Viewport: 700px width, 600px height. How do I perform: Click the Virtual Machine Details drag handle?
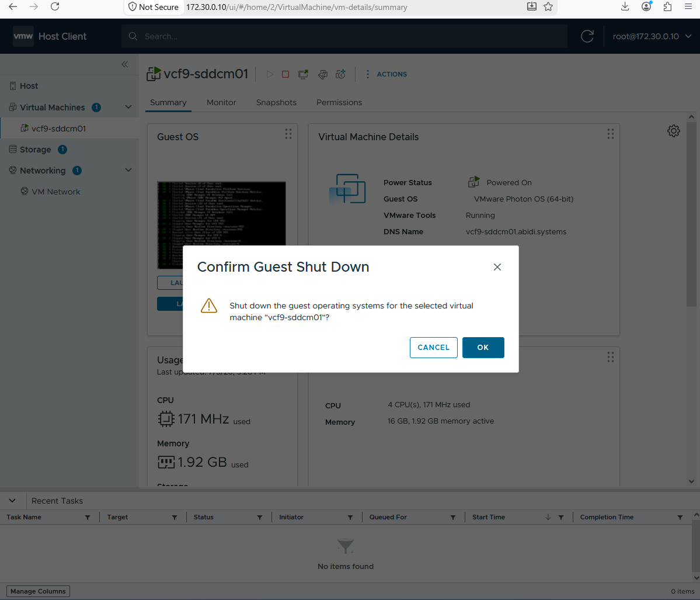[x=610, y=134]
